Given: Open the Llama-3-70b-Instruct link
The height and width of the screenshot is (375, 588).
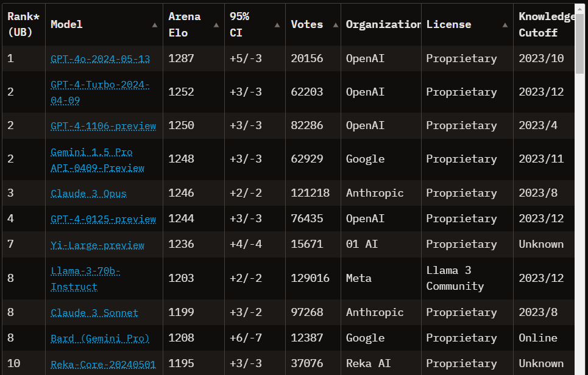Looking at the screenshot, I should [x=85, y=279].
